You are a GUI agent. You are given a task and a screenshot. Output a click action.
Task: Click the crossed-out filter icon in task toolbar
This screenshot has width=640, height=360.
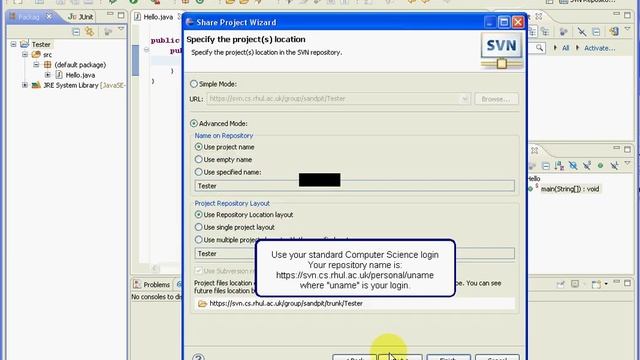[582, 32]
